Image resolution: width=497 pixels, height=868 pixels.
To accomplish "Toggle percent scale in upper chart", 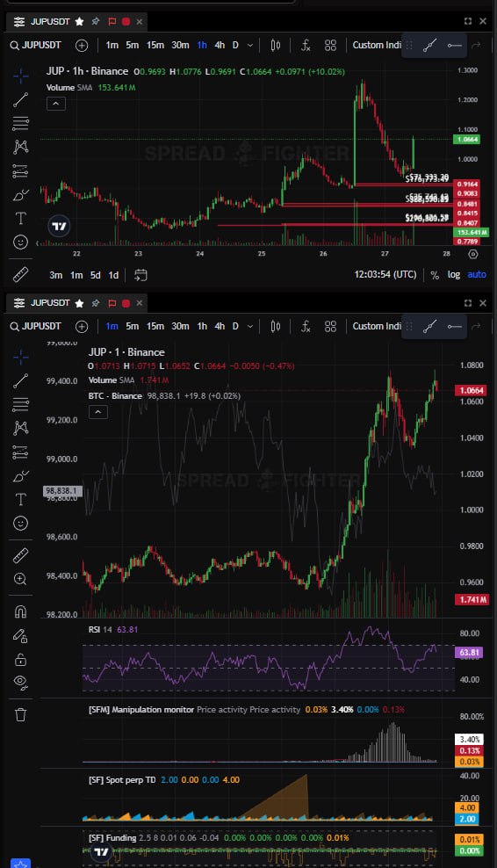I will tap(435, 275).
